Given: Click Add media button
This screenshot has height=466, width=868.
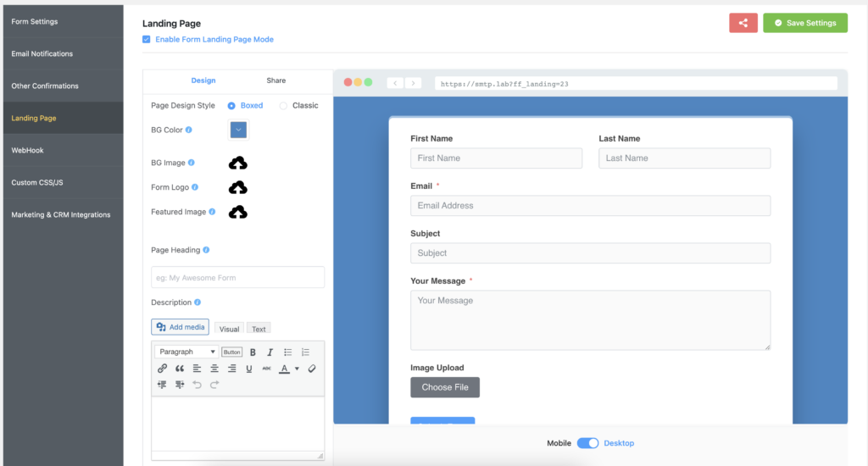Looking at the screenshot, I should coord(180,326).
